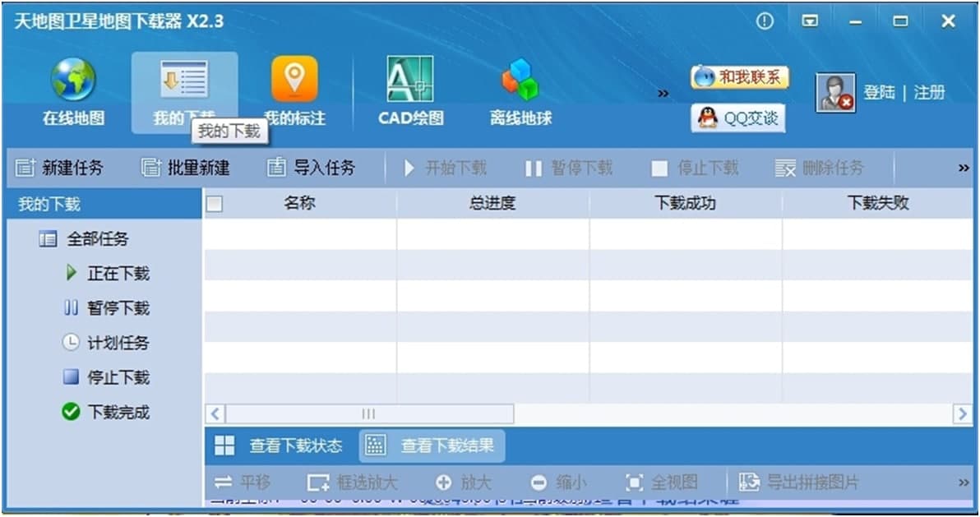Click the 放大 zoom in tool
The width and height of the screenshot is (980, 517).
(463, 482)
